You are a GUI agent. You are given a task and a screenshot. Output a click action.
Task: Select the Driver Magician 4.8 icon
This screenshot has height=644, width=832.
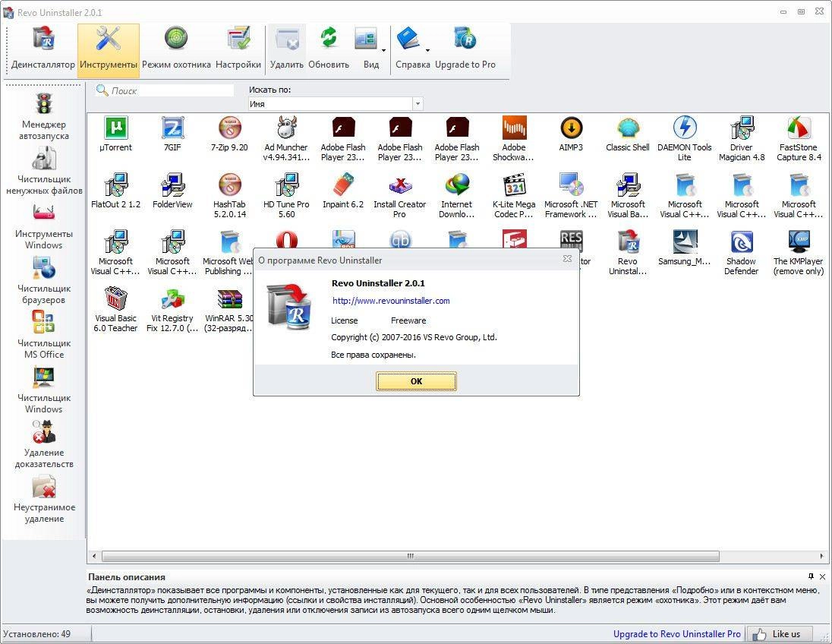point(742,138)
